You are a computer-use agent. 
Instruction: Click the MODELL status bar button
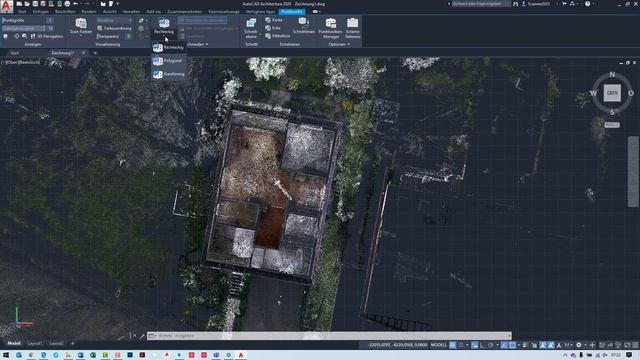[x=439, y=345]
